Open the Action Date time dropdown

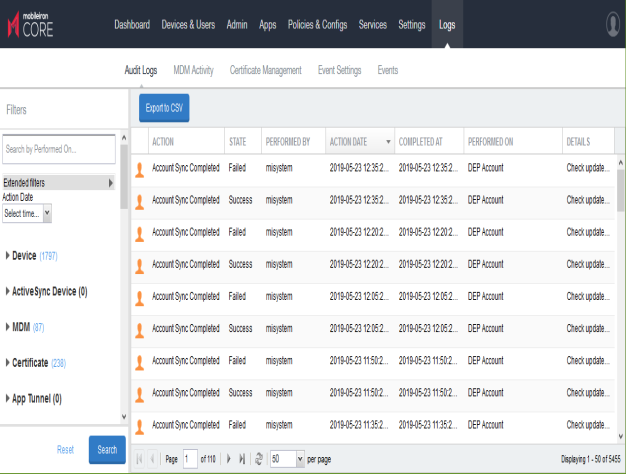27,213
